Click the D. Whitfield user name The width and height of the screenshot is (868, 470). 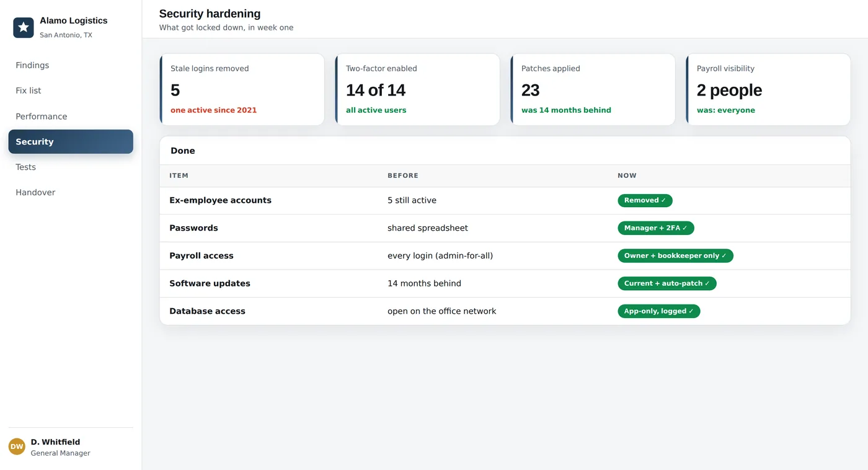coord(55,442)
